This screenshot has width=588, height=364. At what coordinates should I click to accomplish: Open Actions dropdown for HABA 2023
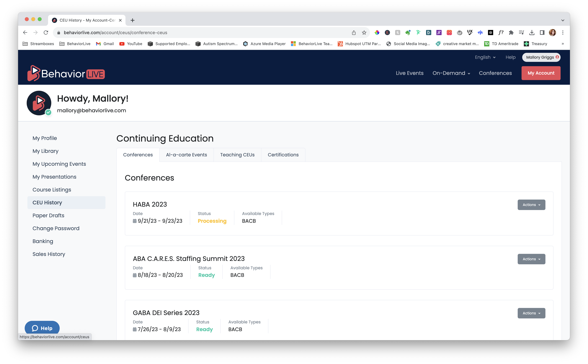pos(531,205)
